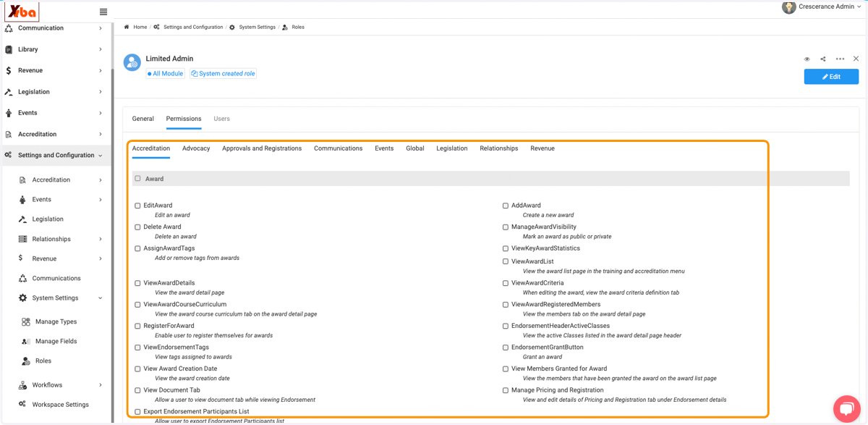Screen dimensions: 868x425
Task: Click the System created role tag
Action: pos(223,74)
